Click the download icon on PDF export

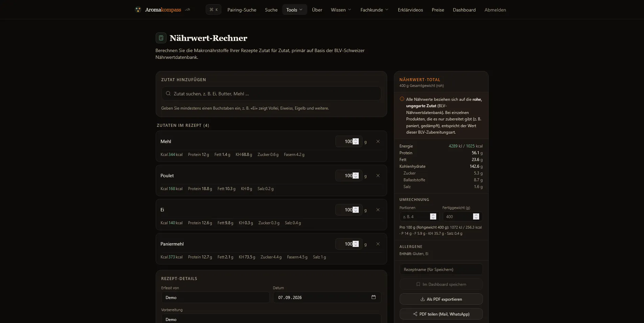click(423, 299)
